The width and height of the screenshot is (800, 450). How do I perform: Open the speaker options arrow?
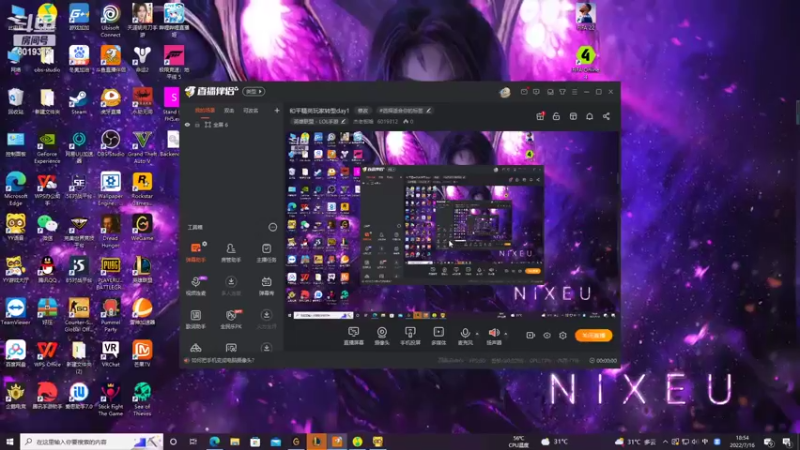tap(506, 334)
